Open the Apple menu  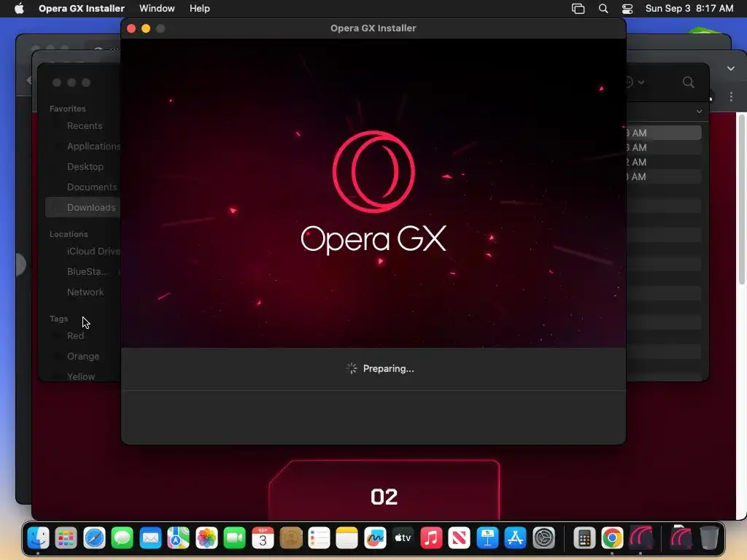pos(19,9)
